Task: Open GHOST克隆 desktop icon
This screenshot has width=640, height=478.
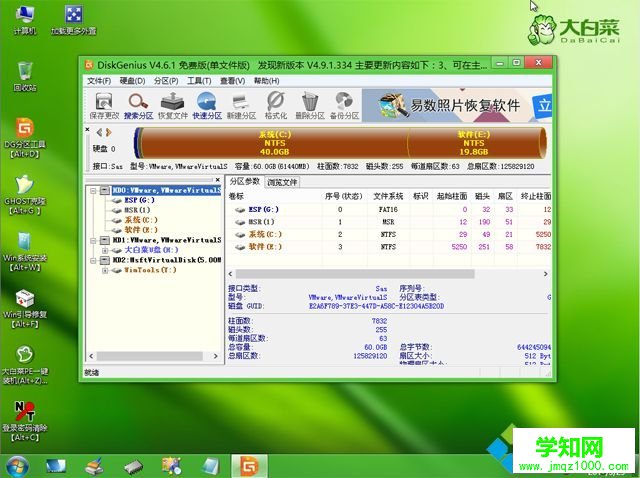Action: pyautogui.click(x=24, y=195)
